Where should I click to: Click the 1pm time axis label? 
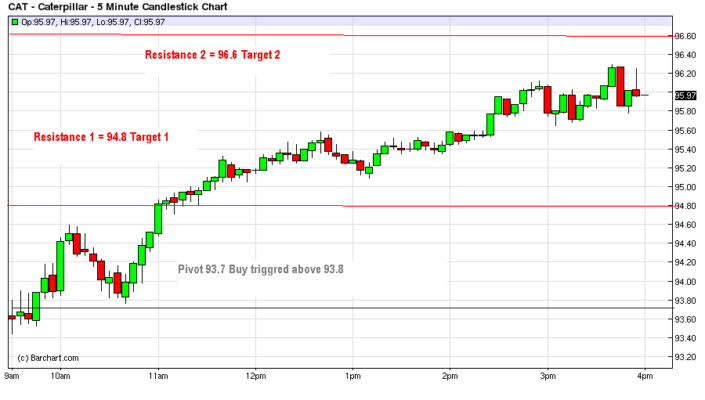click(353, 376)
